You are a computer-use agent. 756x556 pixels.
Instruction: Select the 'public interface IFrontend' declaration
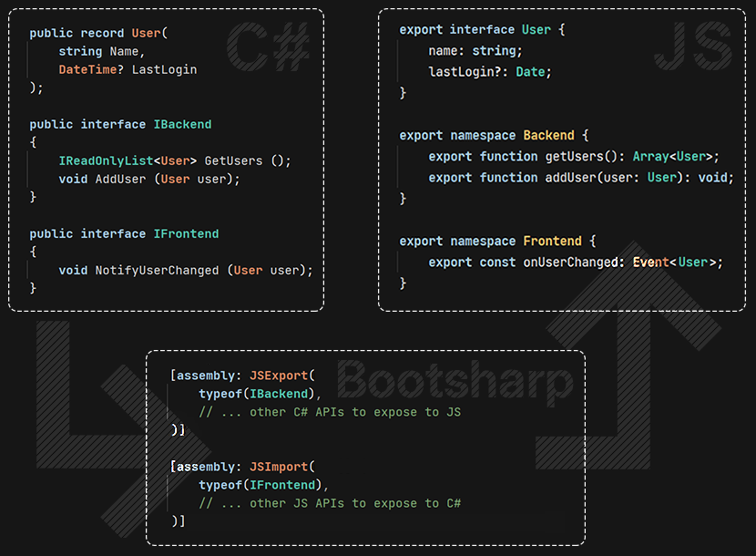[x=124, y=234]
